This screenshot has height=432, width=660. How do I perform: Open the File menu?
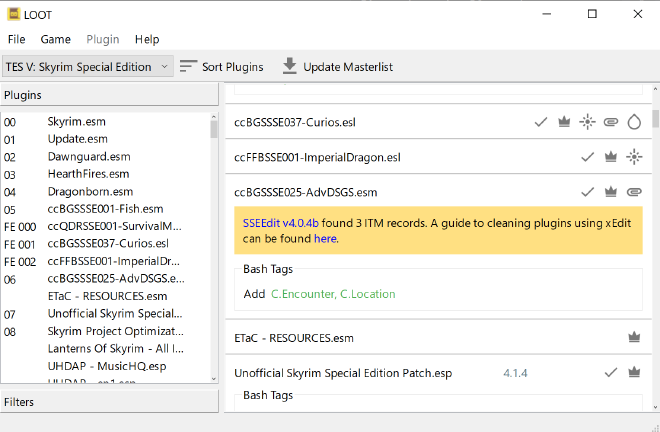[x=16, y=39]
